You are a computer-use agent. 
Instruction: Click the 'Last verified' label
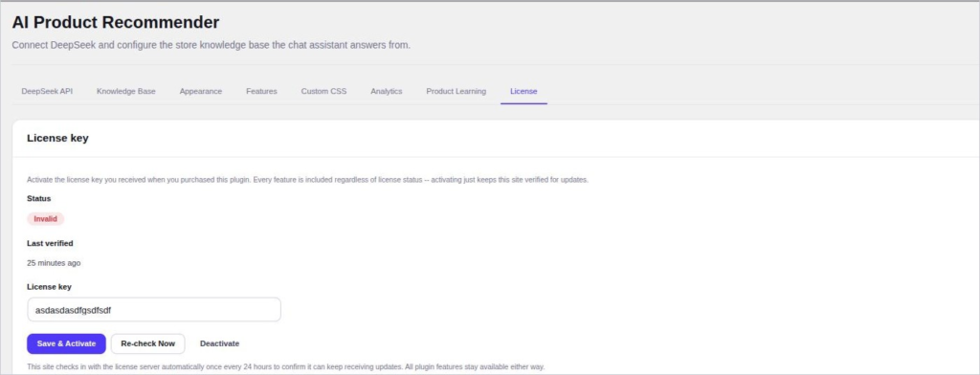coord(50,243)
